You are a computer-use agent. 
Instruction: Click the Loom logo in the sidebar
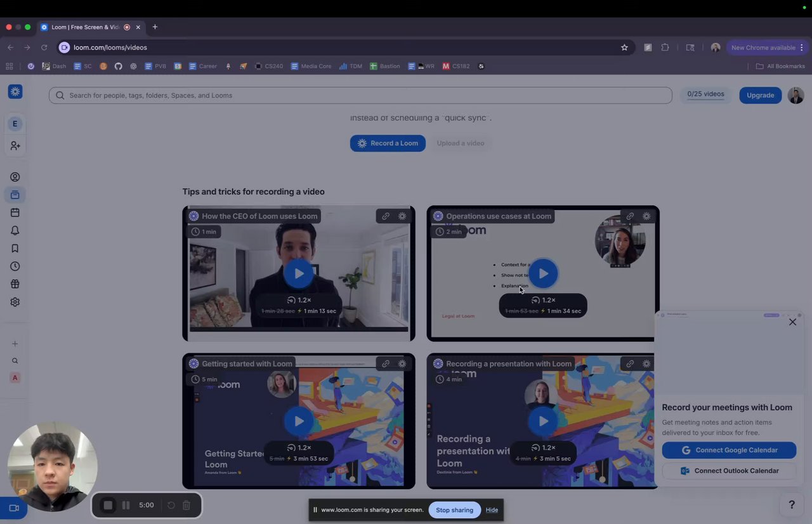(15, 91)
